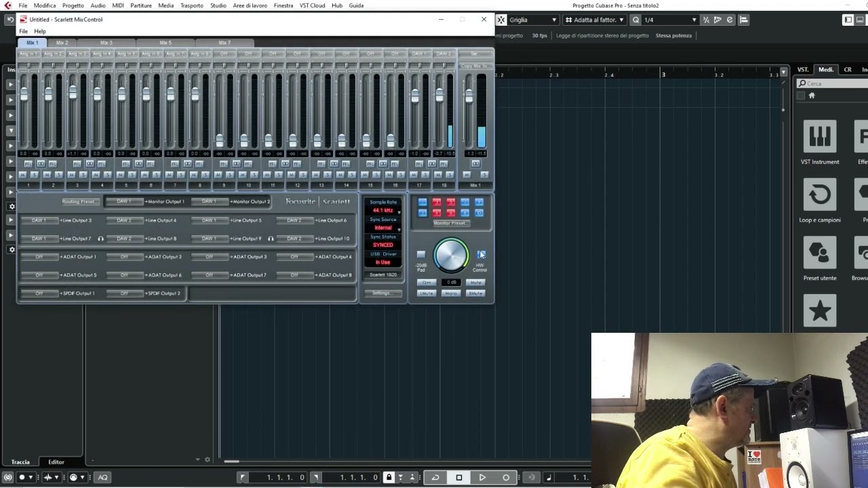Toggle the cycle loop button in transport
Viewport: 868px width, 488px height.
click(435, 477)
